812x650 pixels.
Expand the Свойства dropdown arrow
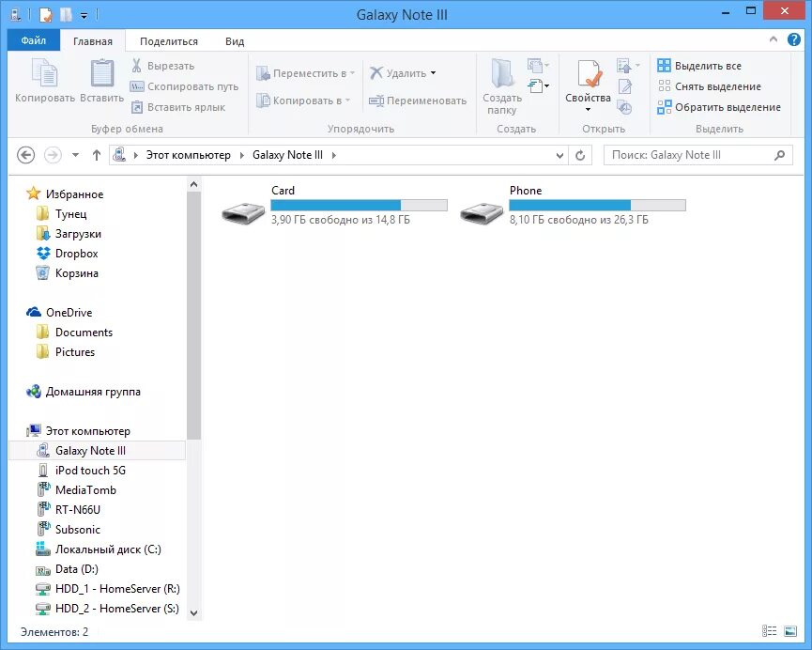(x=588, y=109)
